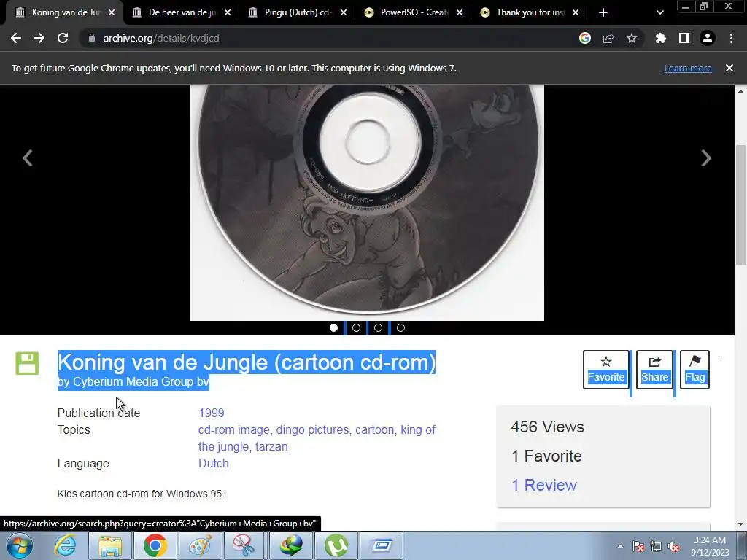Share this archive item
747x560 pixels.
coord(654,370)
